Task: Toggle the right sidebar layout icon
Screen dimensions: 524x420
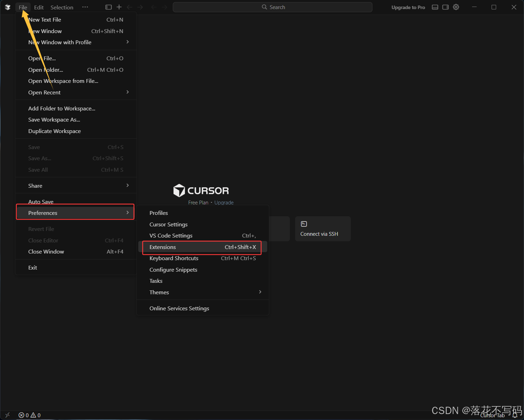Action: (x=445, y=7)
